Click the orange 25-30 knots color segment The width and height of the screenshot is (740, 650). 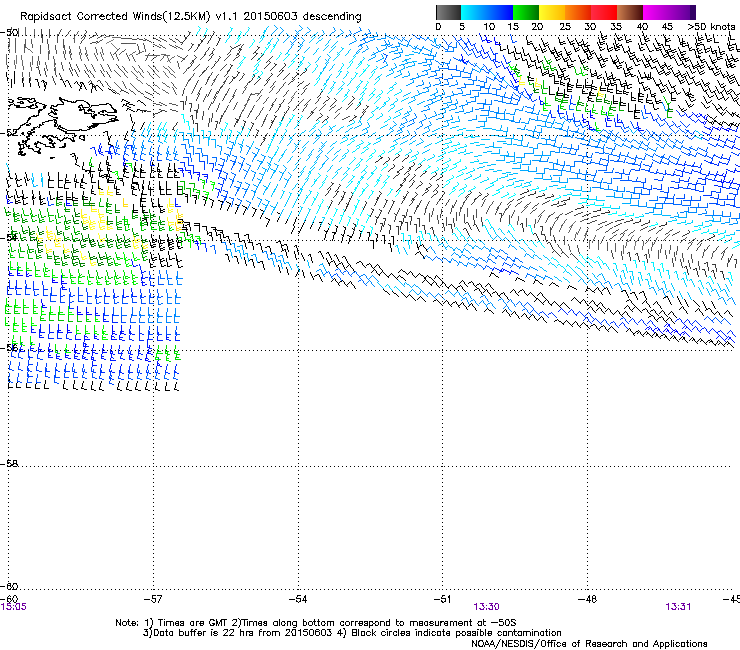click(578, 12)
